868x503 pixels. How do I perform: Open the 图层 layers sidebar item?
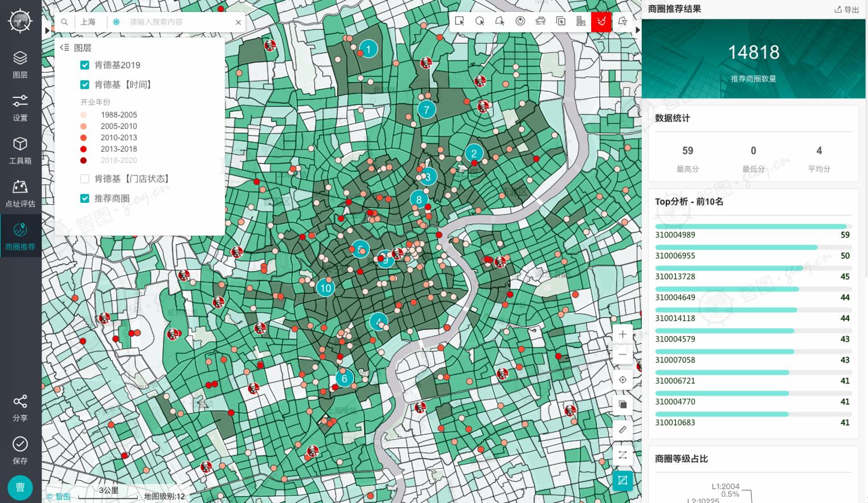[20, 64]
